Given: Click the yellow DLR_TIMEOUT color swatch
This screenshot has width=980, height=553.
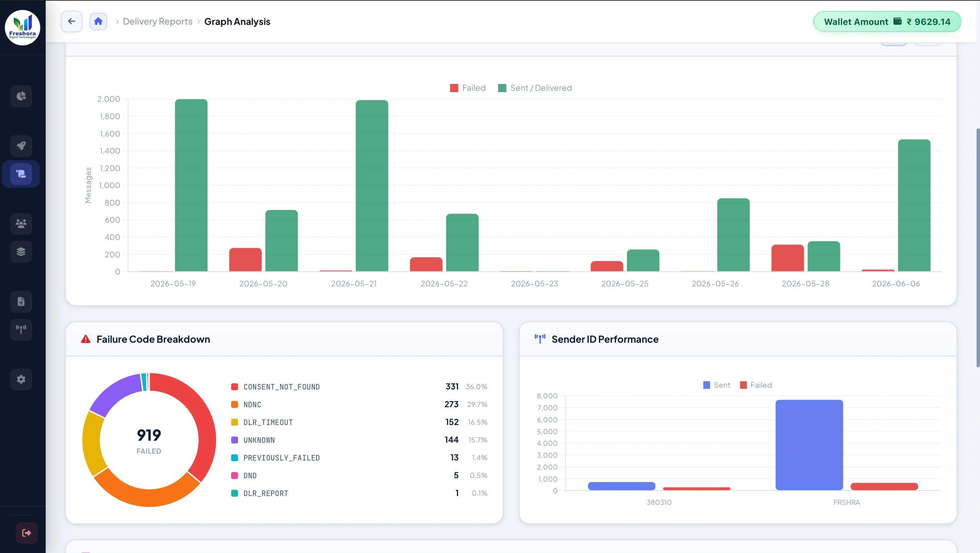Looking at the screenshot, I should click(x=235, y=422).
